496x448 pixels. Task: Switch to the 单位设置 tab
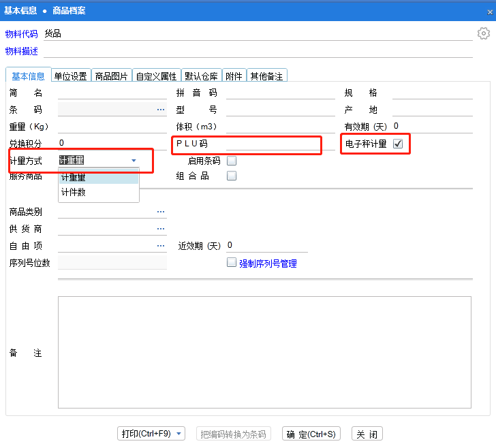70,76
